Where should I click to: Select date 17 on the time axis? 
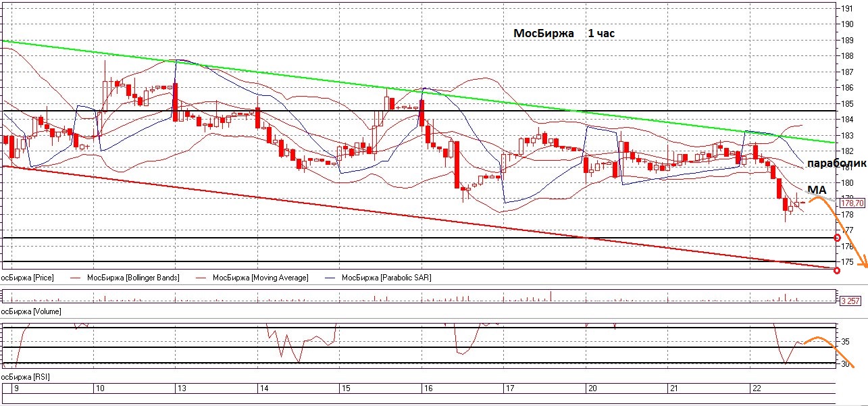coord(510,388)
